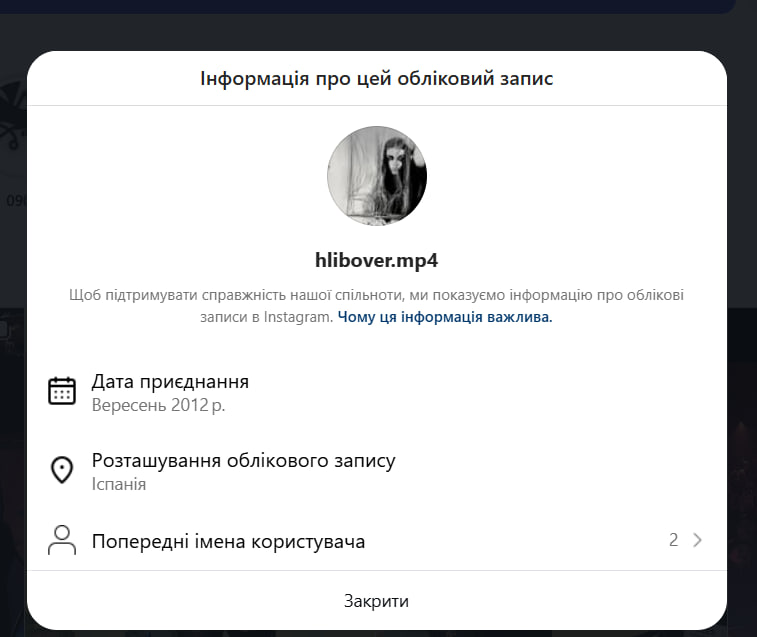Open the 'Попередні імена користувача' row
Viewport: 757px width, 637px height.
coord(228,542)
